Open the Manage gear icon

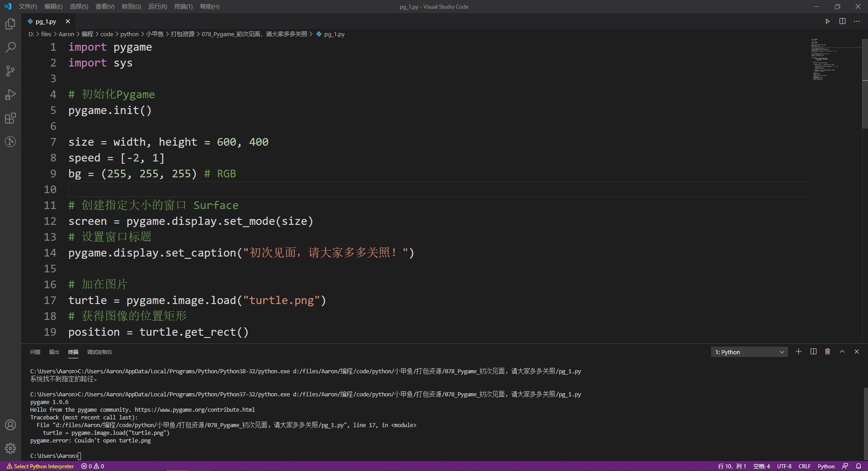coord(10,448)
